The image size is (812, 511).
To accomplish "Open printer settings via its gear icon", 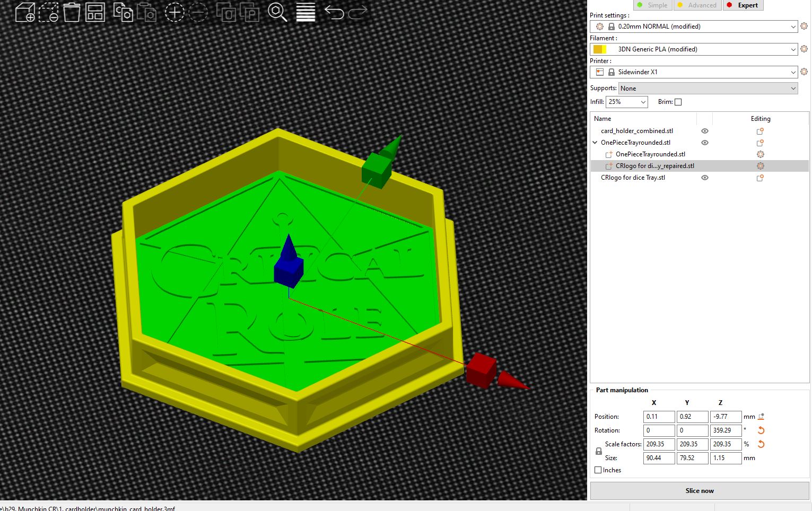I will tap(804, 72).
